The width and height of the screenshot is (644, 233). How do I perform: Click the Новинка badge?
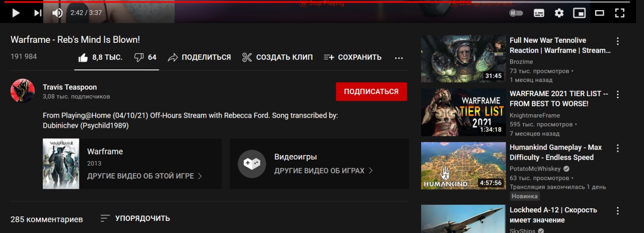click(525, 196)
